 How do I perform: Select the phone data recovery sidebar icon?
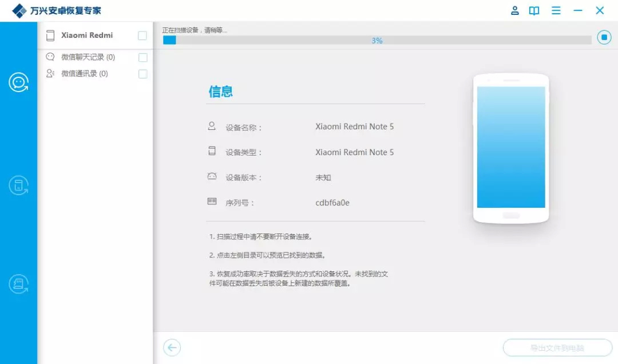tap(19, 185)
